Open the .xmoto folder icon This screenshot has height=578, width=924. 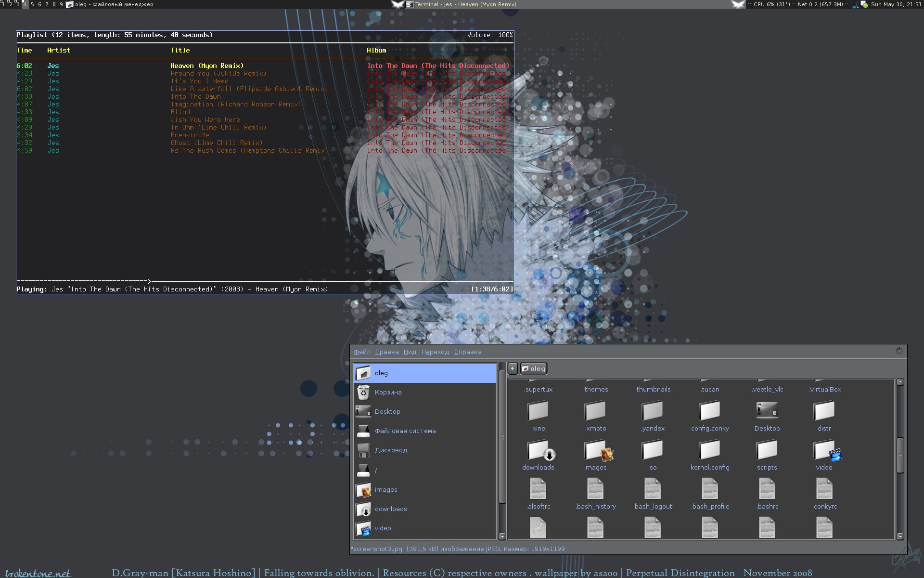(x=595, y=411)
